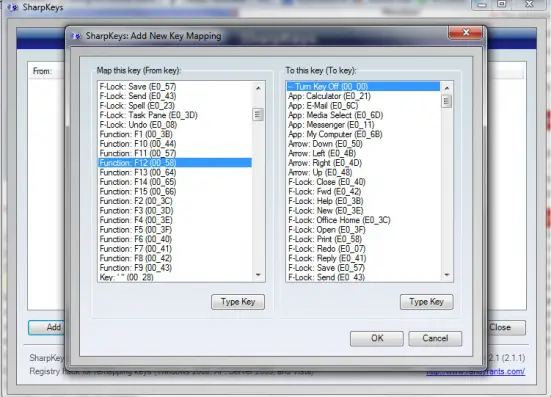Click scroll down arrow in To key list
The height and width of the screenshot is (397, 551).
point(447,275)
